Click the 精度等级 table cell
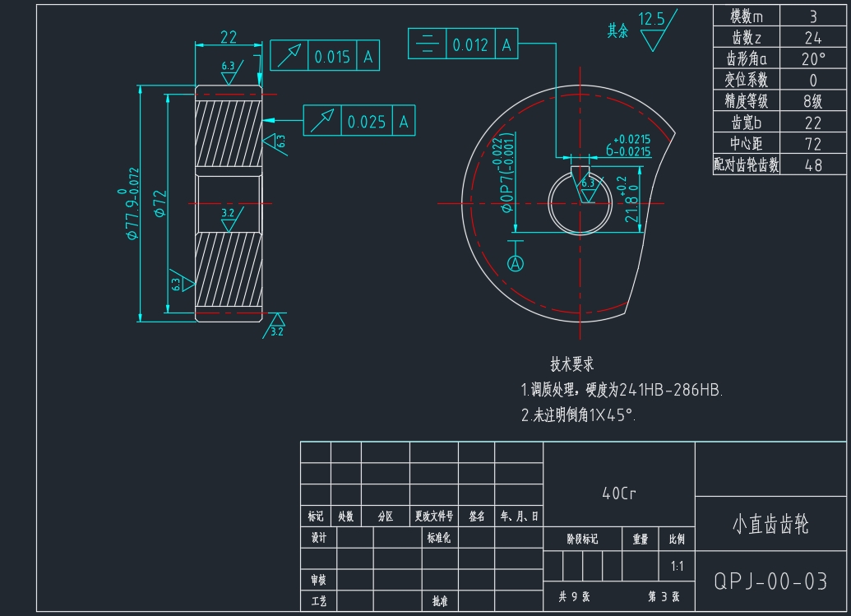851x616 pixels. (747, 101)
